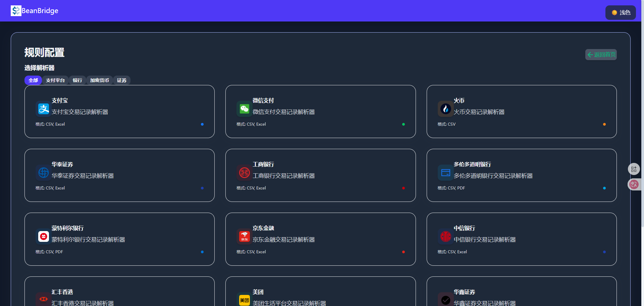Click the blue status dot on 支付宝 card
This screenshot has height=306, width=644.
(x=202, y=124)
